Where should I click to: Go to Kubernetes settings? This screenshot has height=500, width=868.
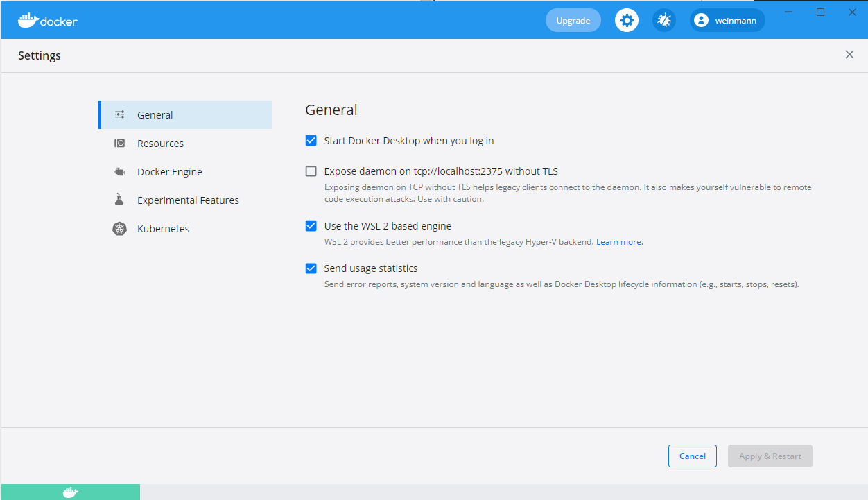(x=185, y=228)
